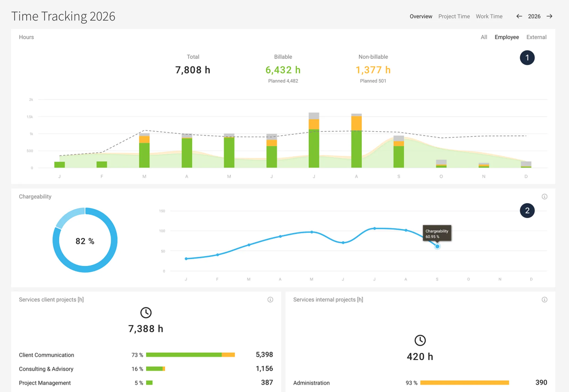The image size is (569, 392).
Task: Select the External hours filter
Action: 536,37
